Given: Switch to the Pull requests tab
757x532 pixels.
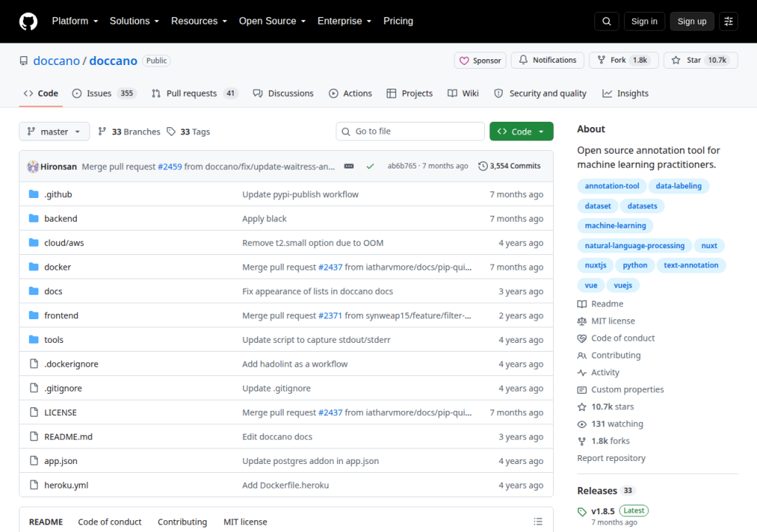Looking at the screenshot, I should 195,93.
